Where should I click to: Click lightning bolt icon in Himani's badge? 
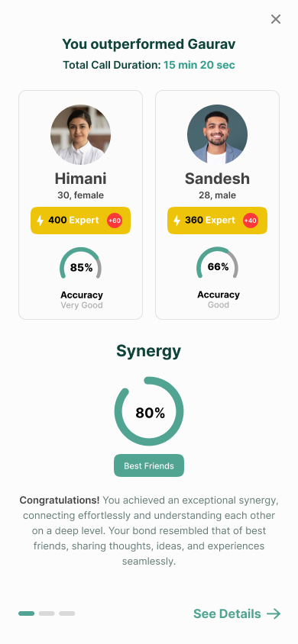pos(40,221)
